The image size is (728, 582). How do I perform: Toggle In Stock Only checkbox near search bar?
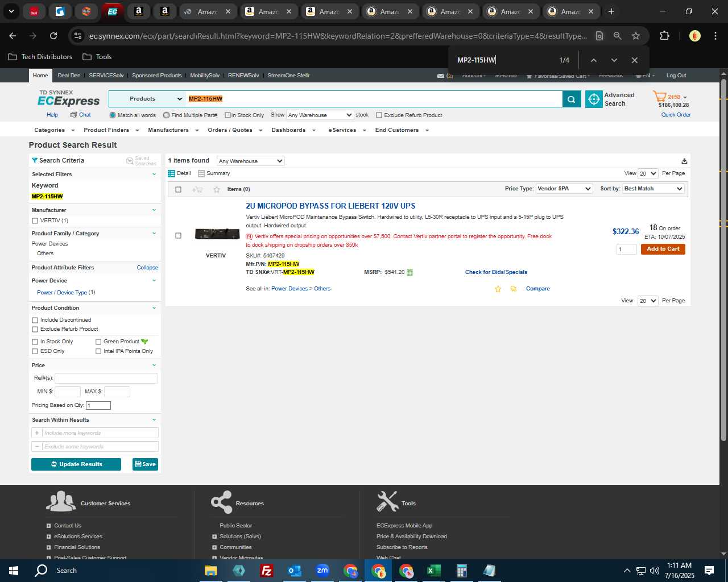(x=227, y=115)
